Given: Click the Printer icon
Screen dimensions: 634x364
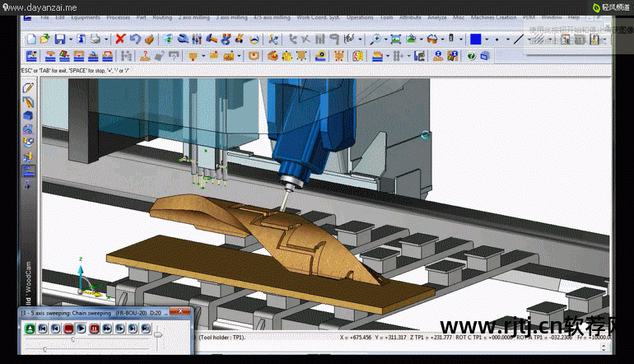Looking at the screenshot, I should (96, 40).
